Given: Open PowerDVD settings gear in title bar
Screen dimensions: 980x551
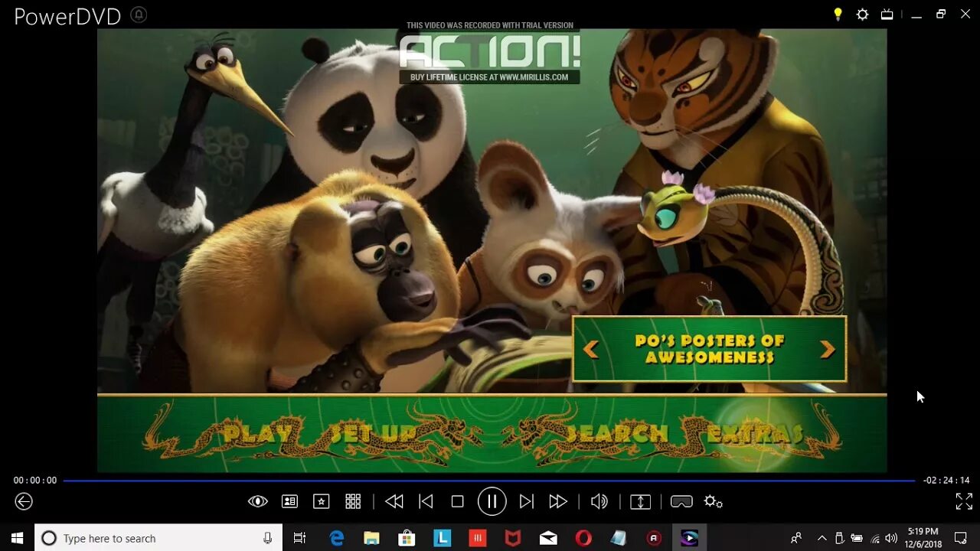Looking at the screenshot, I should coord(862,14).
